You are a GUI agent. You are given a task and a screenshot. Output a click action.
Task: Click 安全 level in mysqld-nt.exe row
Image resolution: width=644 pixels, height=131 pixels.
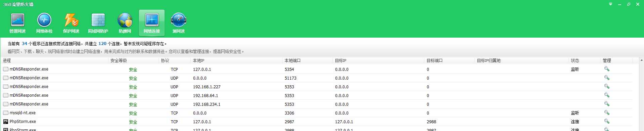coord(133,113)
